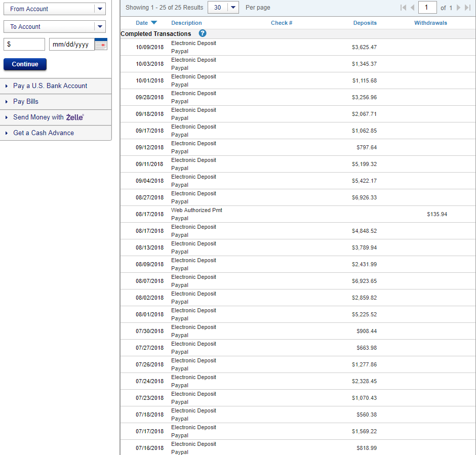
Task: Select the 10/09/2018 transaction date
Action: (x=150, y=47)
